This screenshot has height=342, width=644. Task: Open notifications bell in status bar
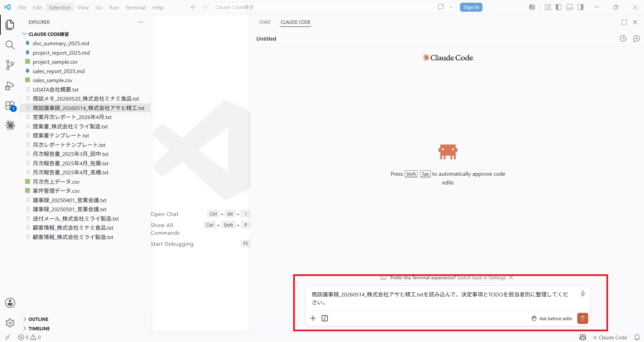[637, 337]
